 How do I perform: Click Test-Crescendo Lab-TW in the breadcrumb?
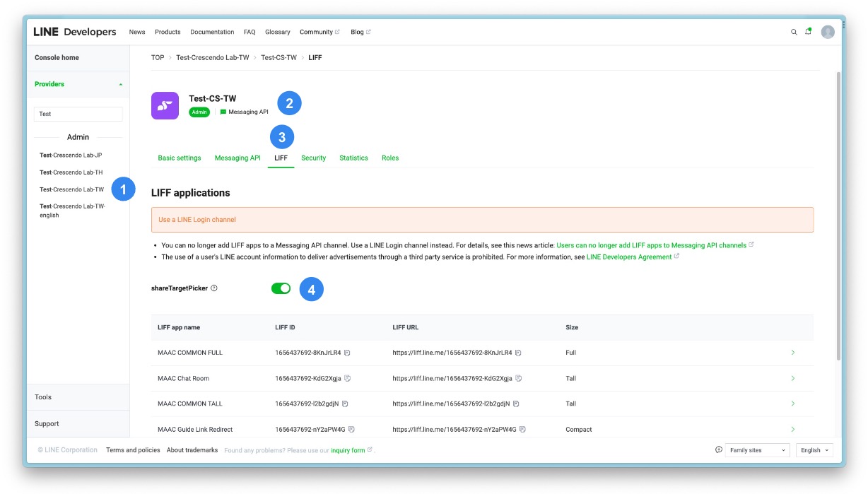(x=213, y=58)
